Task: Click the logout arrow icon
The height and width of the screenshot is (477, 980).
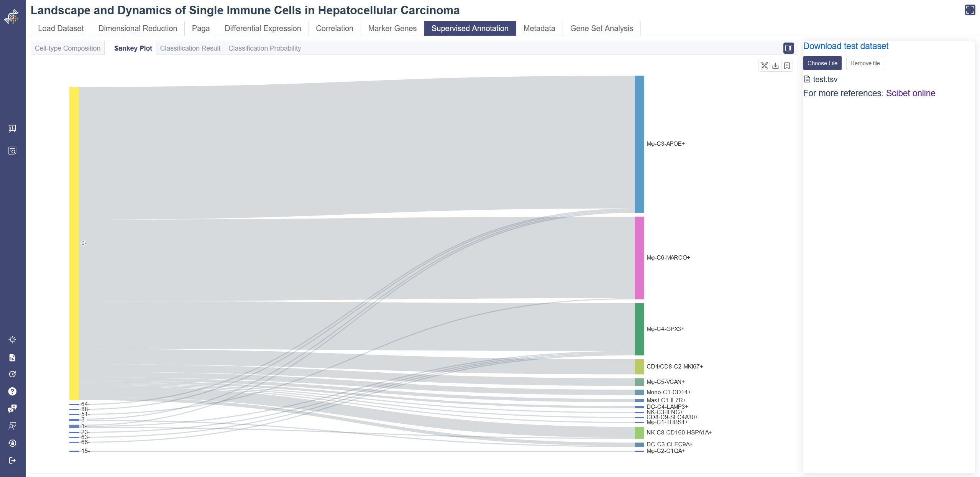Action: [12, 460]
